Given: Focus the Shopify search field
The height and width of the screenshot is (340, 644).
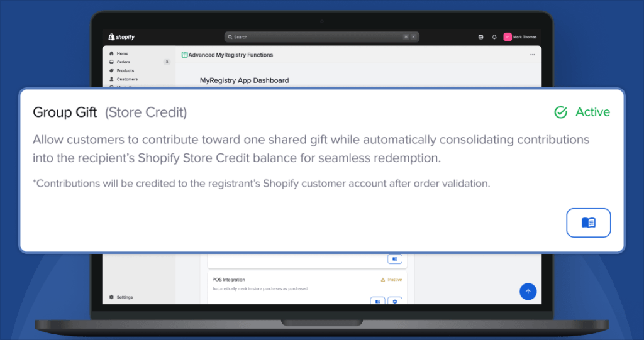Looking at the screenshot, I should (321, 37).
